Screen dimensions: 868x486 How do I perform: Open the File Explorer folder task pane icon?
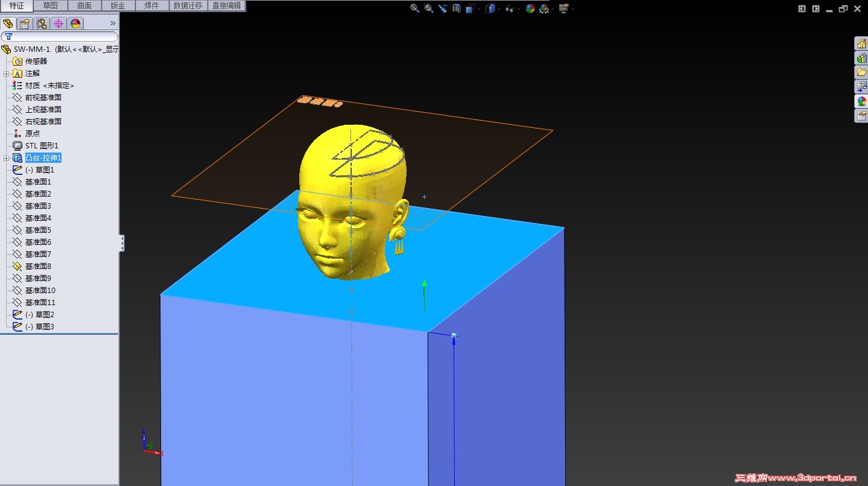[861, 72]
